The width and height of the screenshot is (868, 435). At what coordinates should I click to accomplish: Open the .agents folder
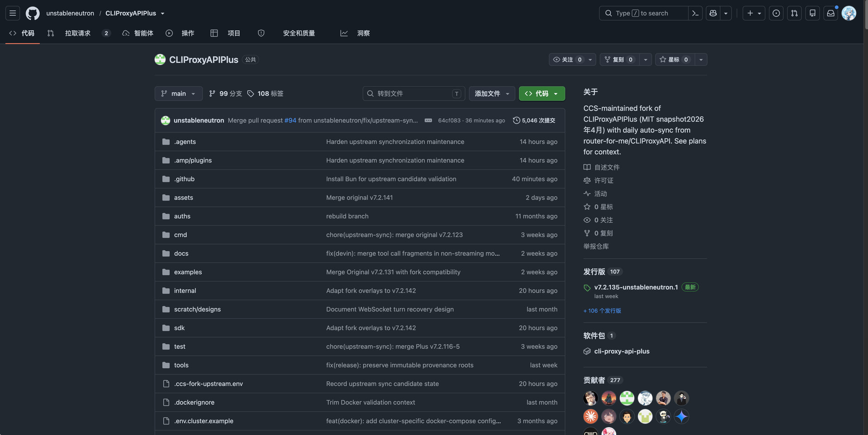(185, 141)
